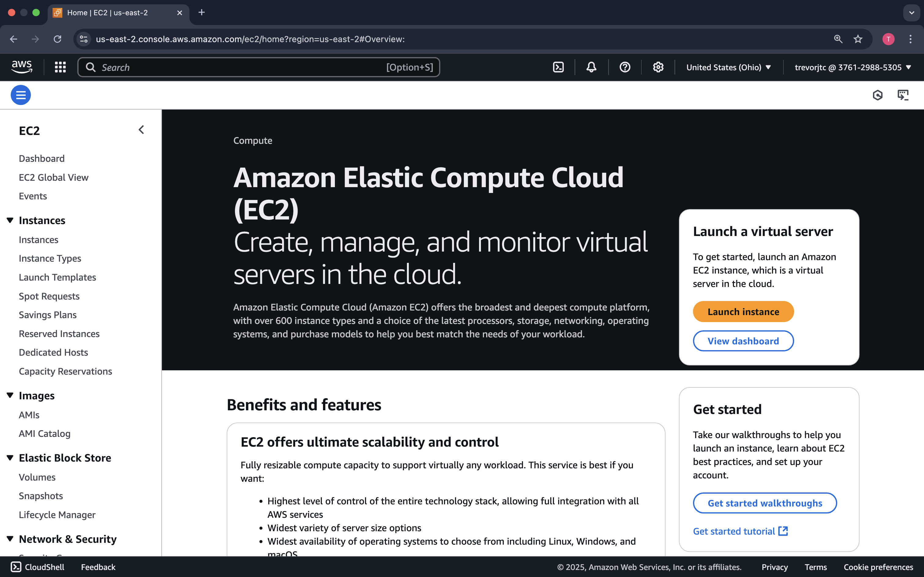Image resolution: width=924 pixels, height=577 pixels.
Task: Open CloudShell from the top toolbar
Action: (x=558, y=67)
